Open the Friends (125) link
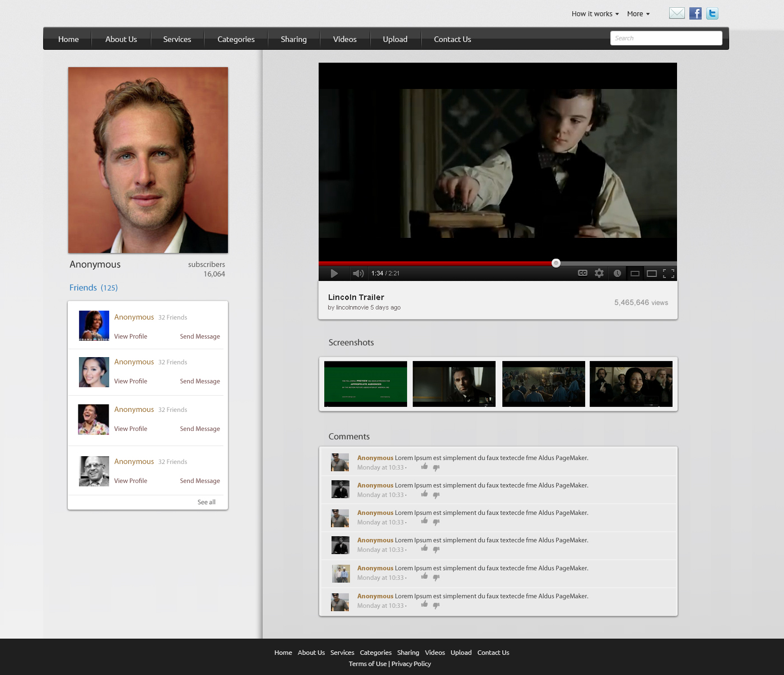The image size is (784, 675). (94, 288)
